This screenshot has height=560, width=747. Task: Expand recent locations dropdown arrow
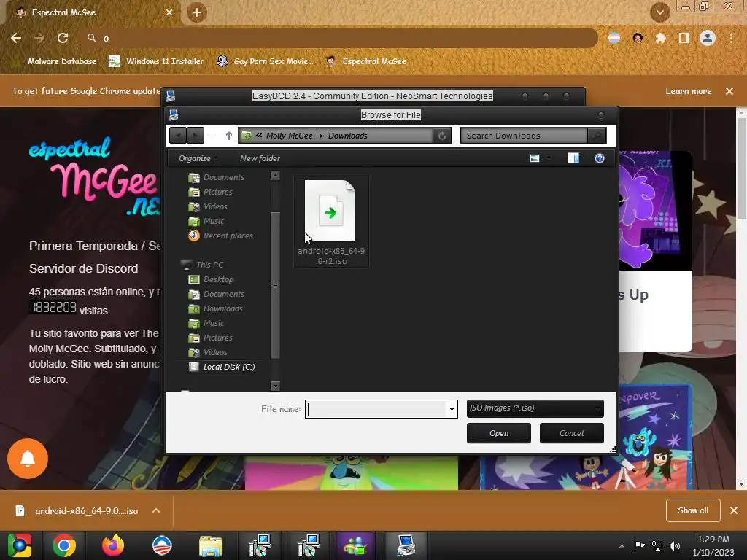[x=212, y=136]
